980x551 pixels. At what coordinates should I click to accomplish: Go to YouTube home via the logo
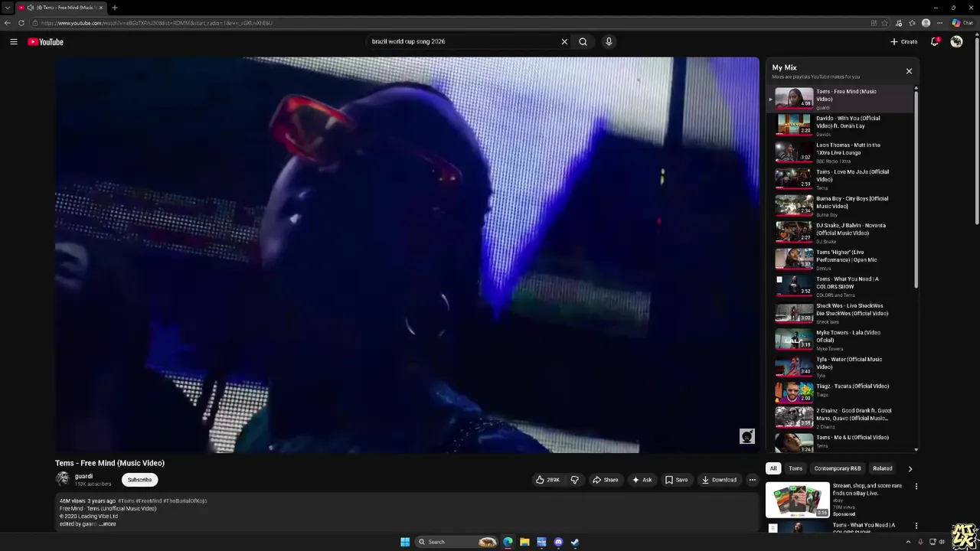pos(45,41)
